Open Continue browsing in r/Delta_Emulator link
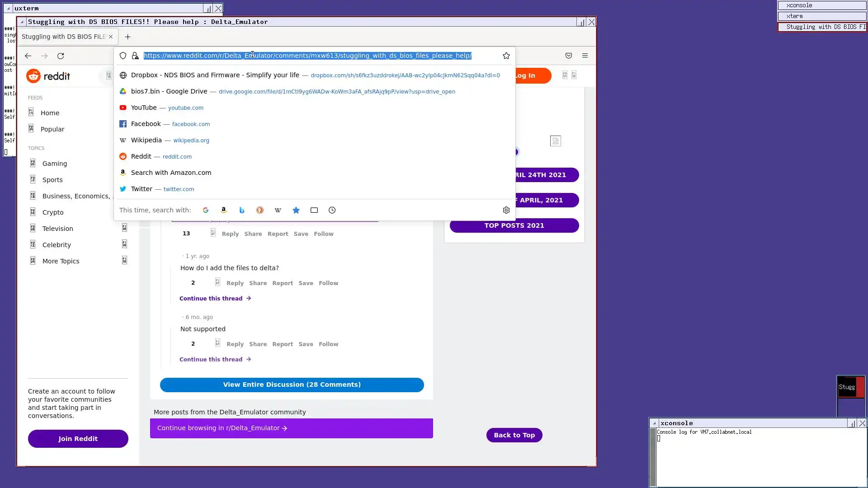 pos(222,428)
